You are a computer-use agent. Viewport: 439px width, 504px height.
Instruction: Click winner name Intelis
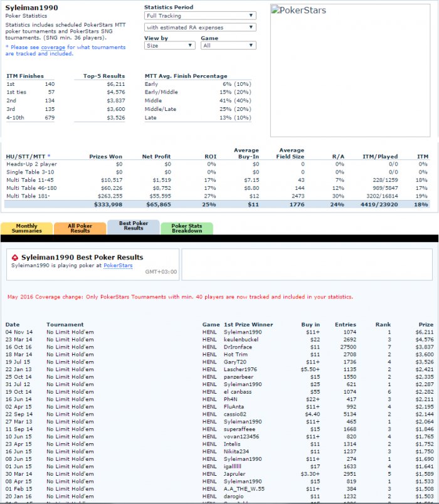click(x=232, y=444)
